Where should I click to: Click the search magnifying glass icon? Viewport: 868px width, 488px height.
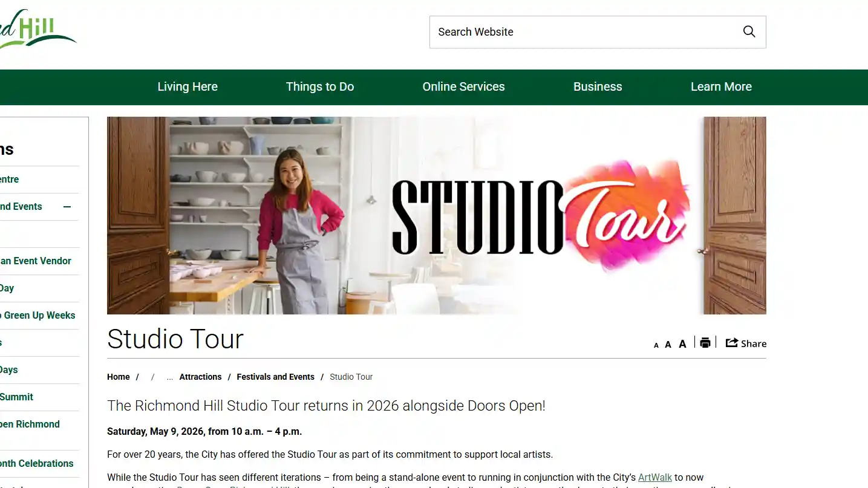tap(749, 31)
